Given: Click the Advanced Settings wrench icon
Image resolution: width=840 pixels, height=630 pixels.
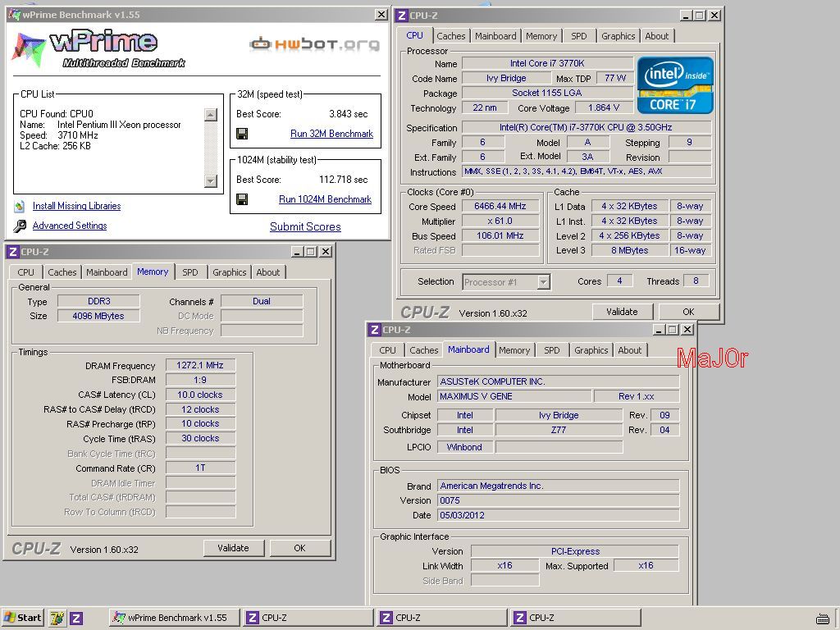Looking at the screenshot, I should [20, 226].
